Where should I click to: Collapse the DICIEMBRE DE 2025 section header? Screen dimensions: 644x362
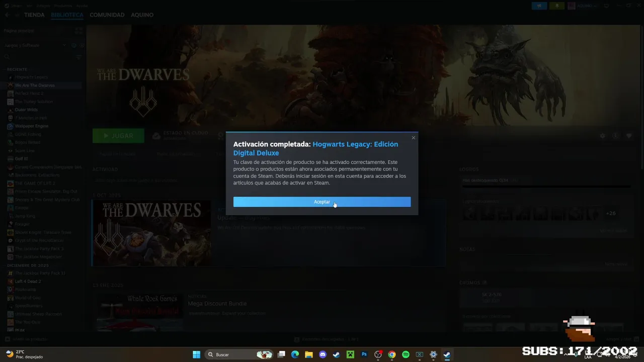tap(28, 265)
